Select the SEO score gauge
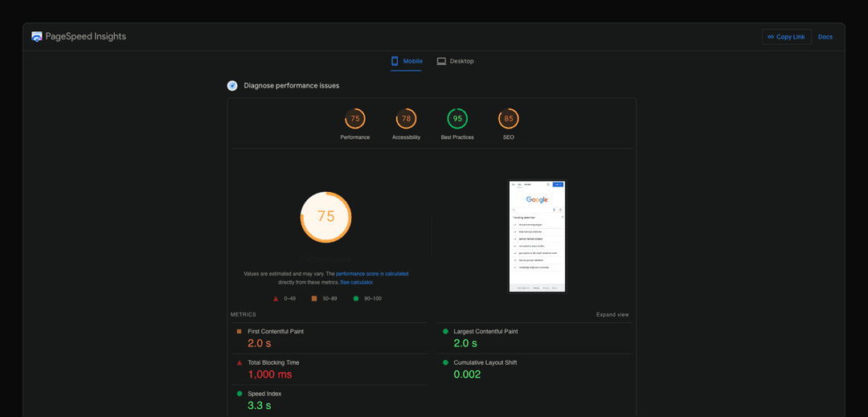868x417 pixels. coord(508,119)
